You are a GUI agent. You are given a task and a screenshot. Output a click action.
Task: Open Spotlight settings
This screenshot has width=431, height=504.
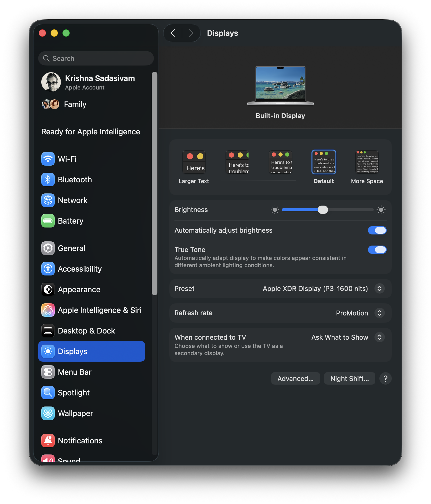coord(92,393)
